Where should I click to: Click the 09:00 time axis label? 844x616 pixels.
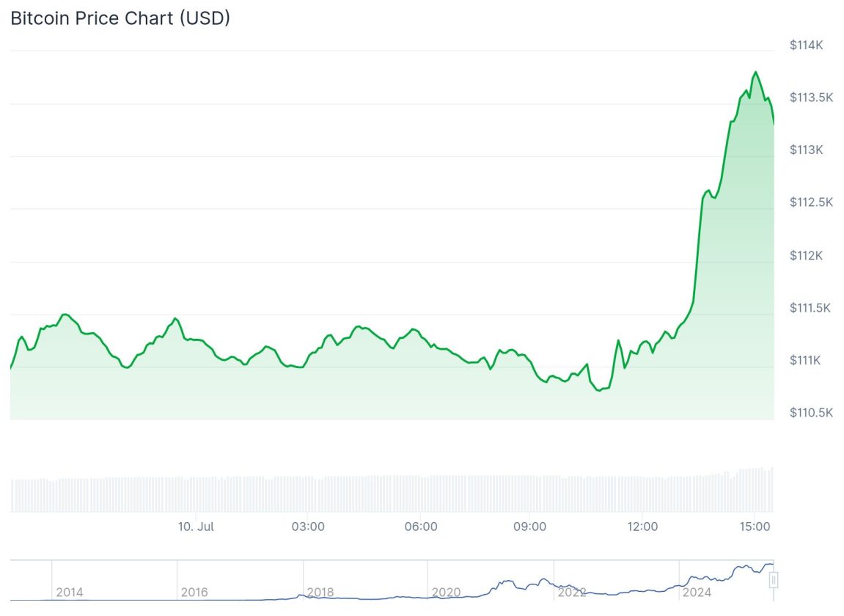[529, 527]
